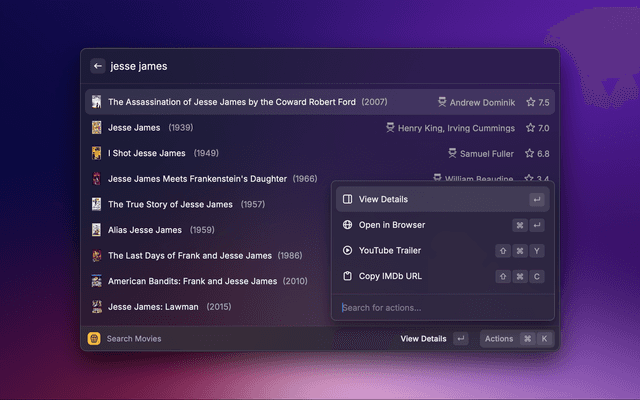Choose Copy IMDb URL action
Screen dimensions: 640x400
[x=393, y=276]
